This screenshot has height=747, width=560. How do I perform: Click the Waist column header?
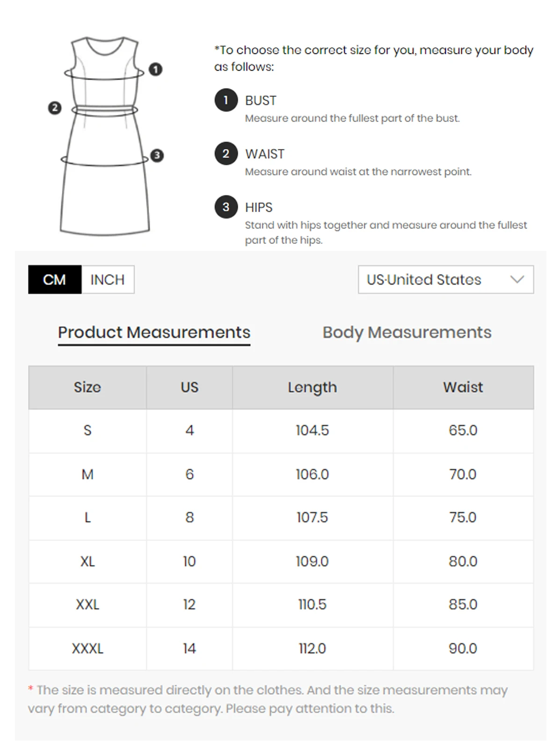463,388
